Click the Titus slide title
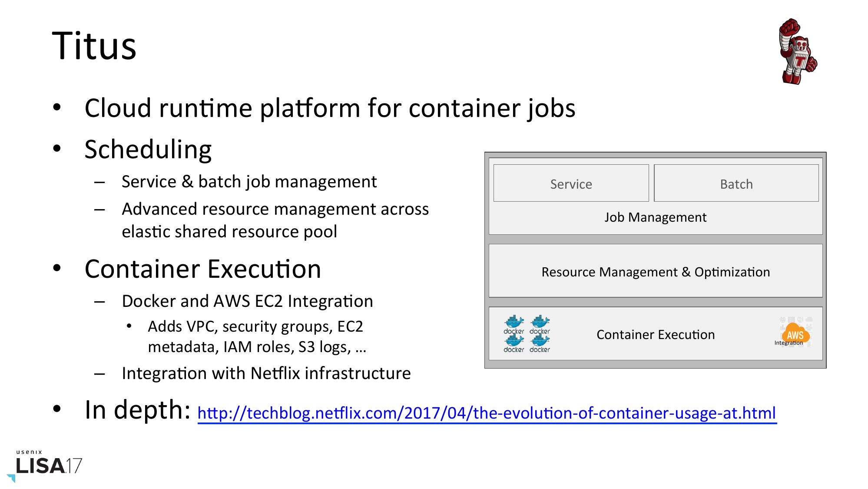The height and width of the screenshot is (489, 868). point(94,46)
